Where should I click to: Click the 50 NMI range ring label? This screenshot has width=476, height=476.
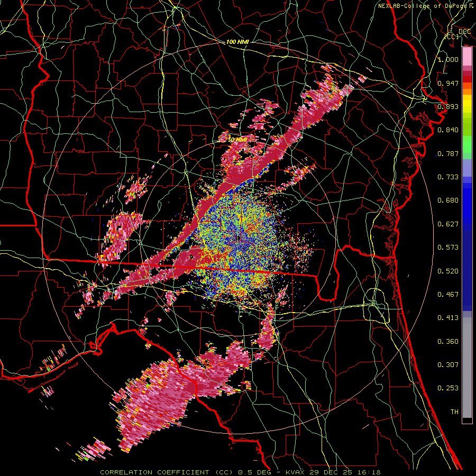click(x=237, y=140)
